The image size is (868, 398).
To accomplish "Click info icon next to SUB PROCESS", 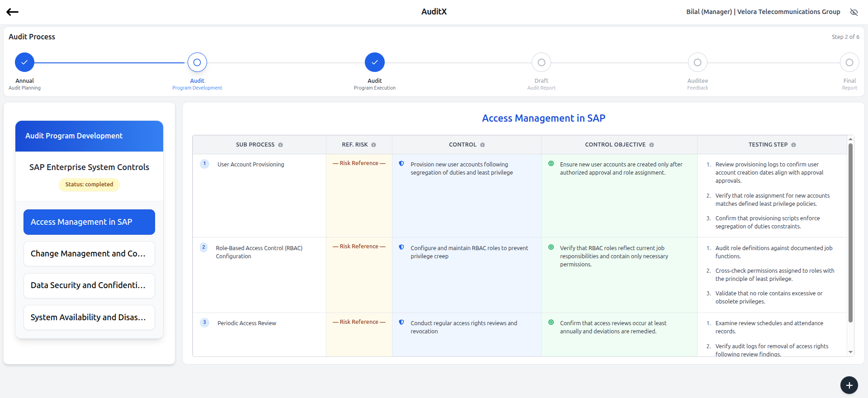I will click(x=280, y=145).
